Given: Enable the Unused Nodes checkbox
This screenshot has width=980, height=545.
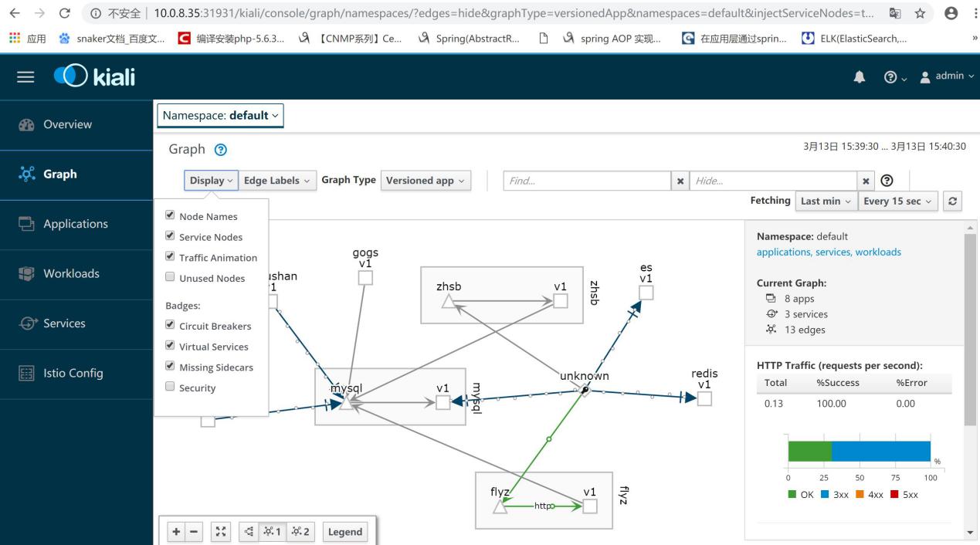Looking at the screenshot, I should (170, 277).
